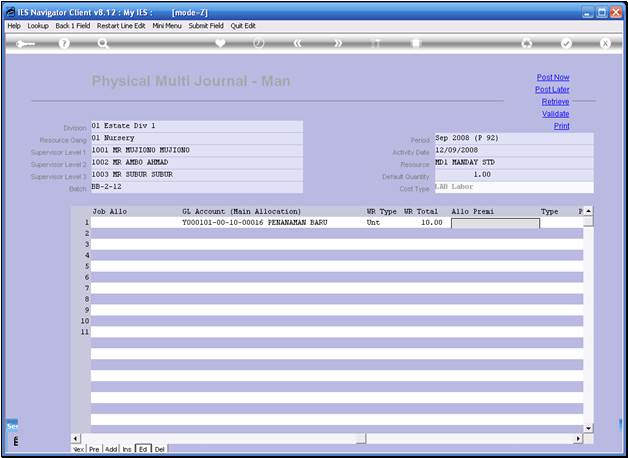
Task: Open the Lookup menu
Action: click(38, 26)
